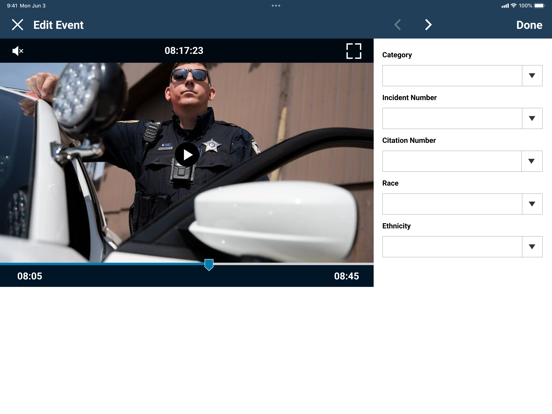Play the video recording
The height and width of the screenshot is (414, 552).
click(x=187, y=155)
